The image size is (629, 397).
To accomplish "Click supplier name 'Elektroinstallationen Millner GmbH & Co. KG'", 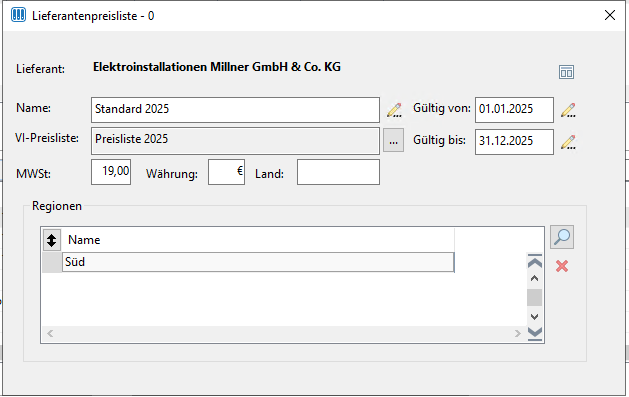I will (217, 67).
